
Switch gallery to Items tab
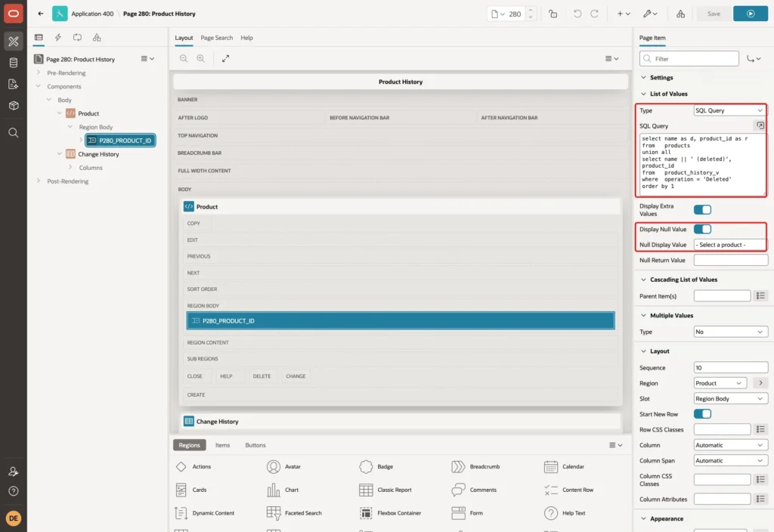coord(223,445)
